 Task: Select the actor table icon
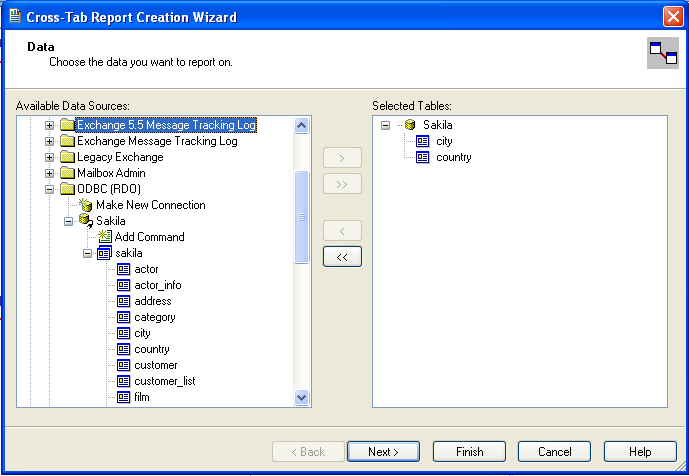124,269
